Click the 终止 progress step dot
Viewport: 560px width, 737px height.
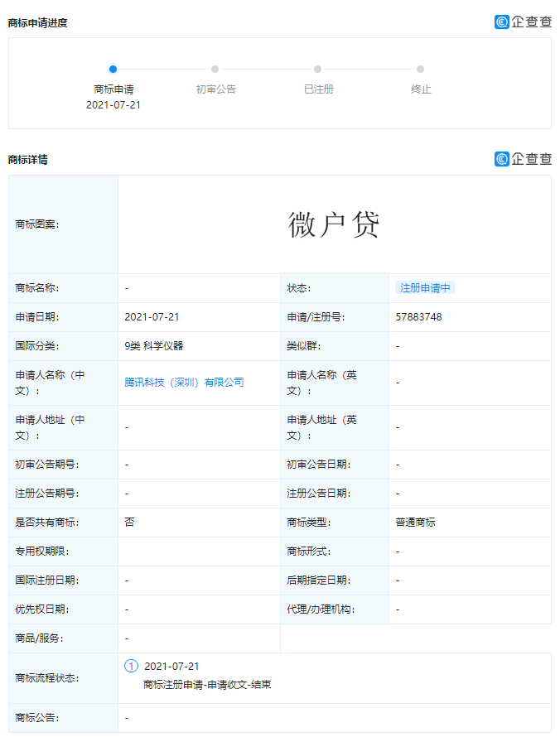tap(420, 69)
